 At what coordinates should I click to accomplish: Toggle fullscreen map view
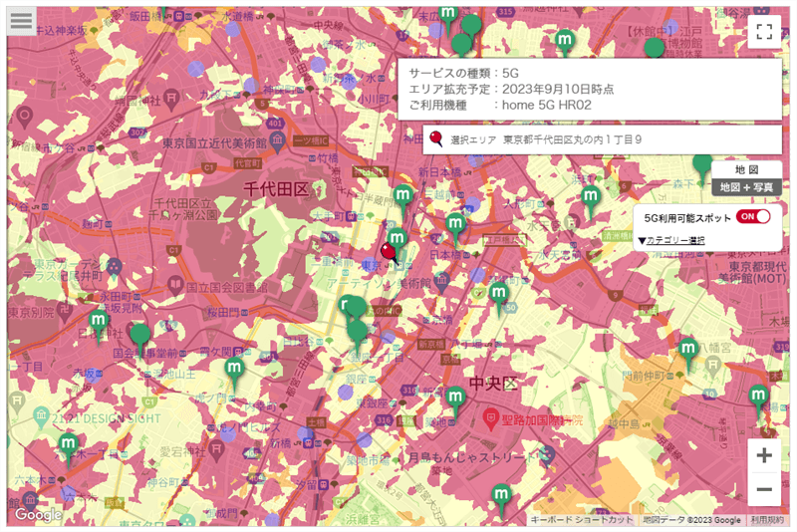pyautogui.click(x=764, y=32)
